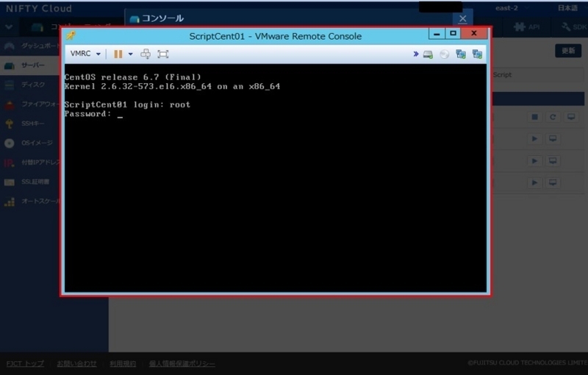Image resolution: width=588 pixels, height=375 pixels.
Task: Click the ディスク sidebar icon
Action: [10, 85]
